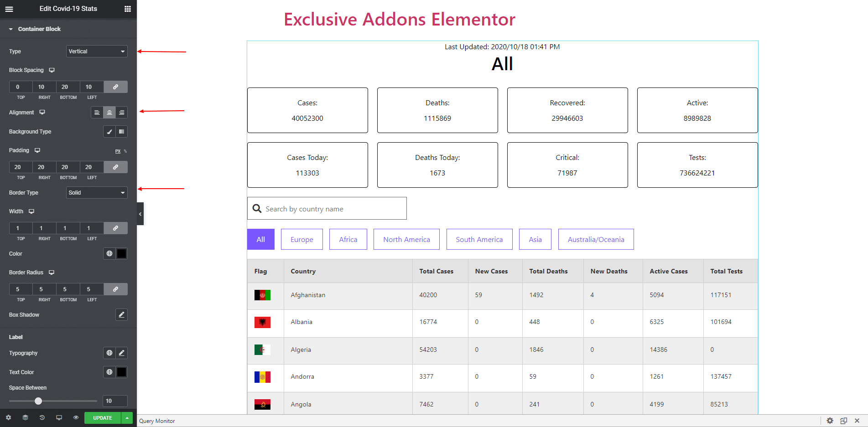Click border Color black swatch

click(x=121, y=254)
